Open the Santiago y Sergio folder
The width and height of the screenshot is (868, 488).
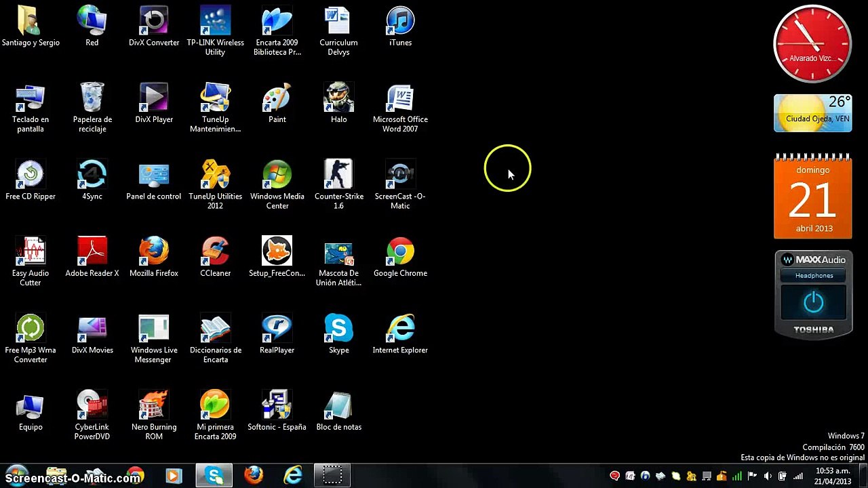[31, 27]
